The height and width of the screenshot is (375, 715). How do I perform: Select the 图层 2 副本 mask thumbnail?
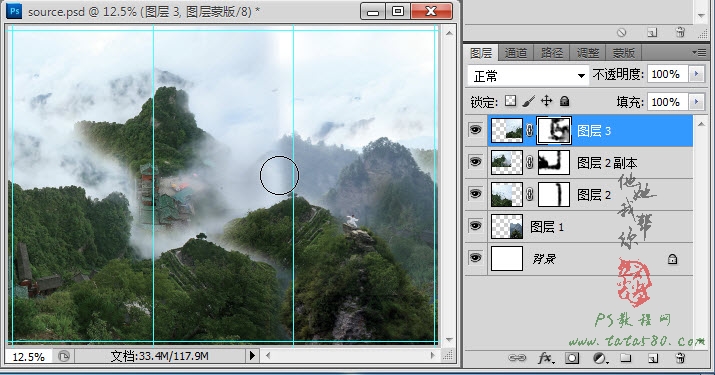[554, 163]
